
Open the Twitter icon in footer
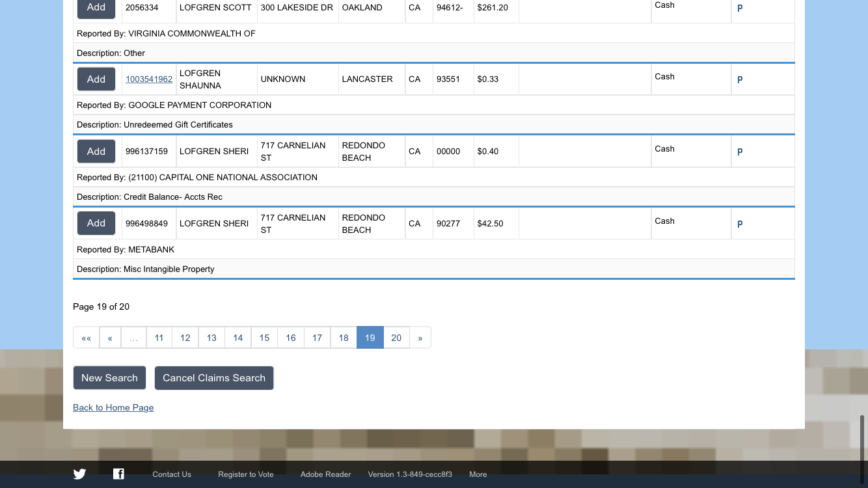coord(79,474)
